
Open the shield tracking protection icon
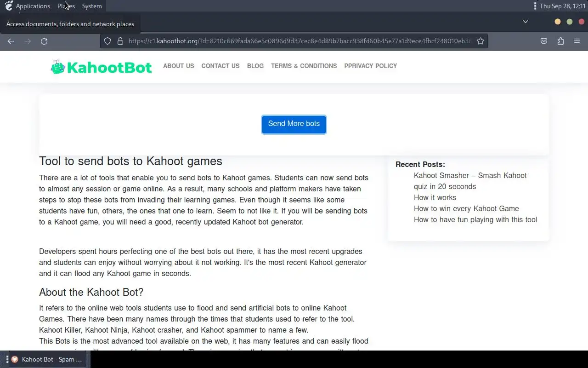pos(107,41)
